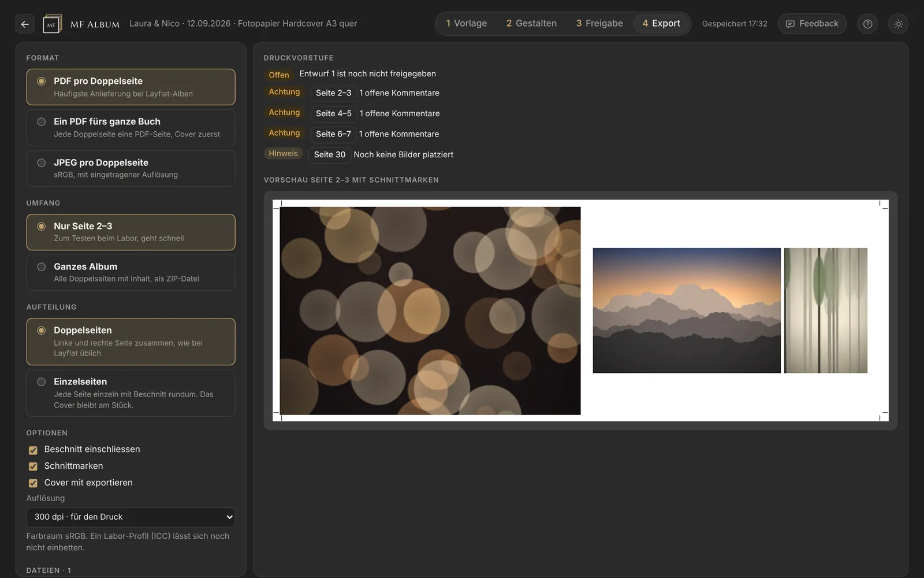
Task: Click the back arrow icon
Action: [25, 24]
